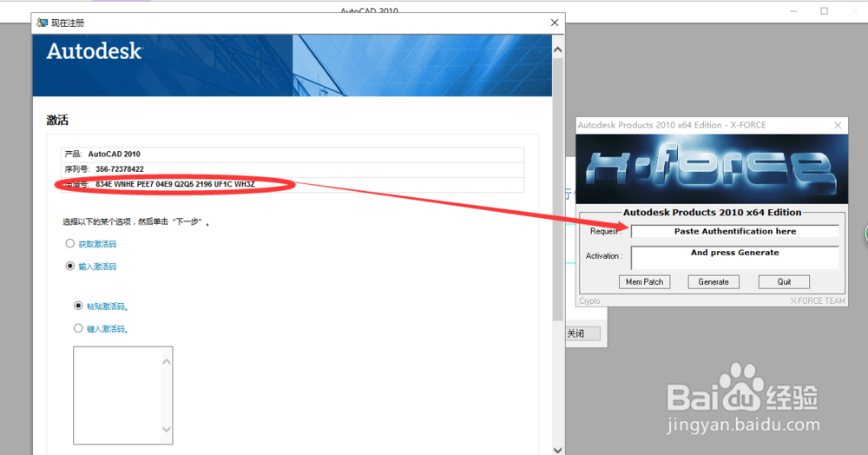This screenshot has width=868, height=455.
Task: Click the 现在注册 dialog title icon
Action: tap(42, 23)
